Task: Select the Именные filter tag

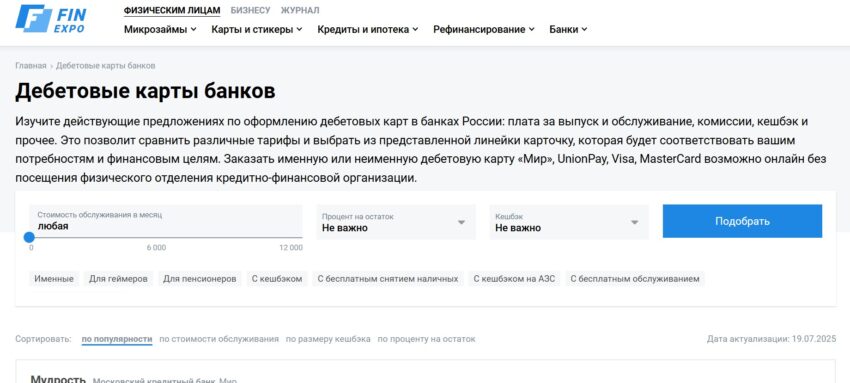Action: coord(54,279)
